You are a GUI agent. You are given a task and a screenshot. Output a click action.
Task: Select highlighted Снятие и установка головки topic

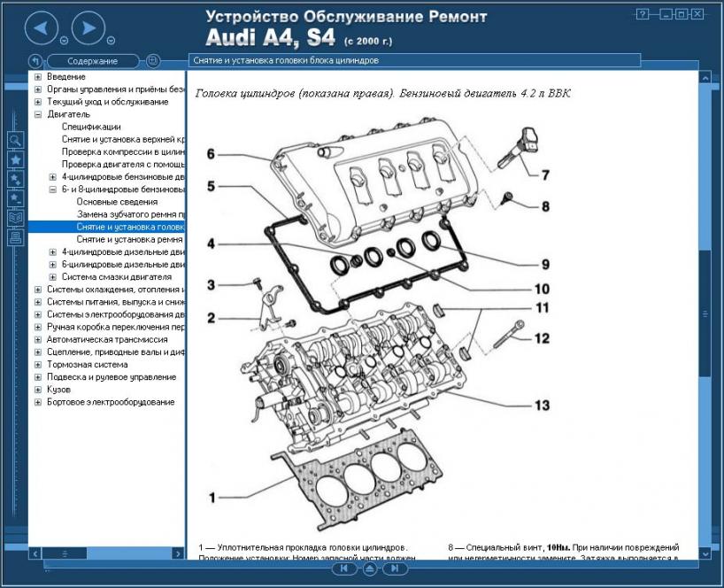131,227
